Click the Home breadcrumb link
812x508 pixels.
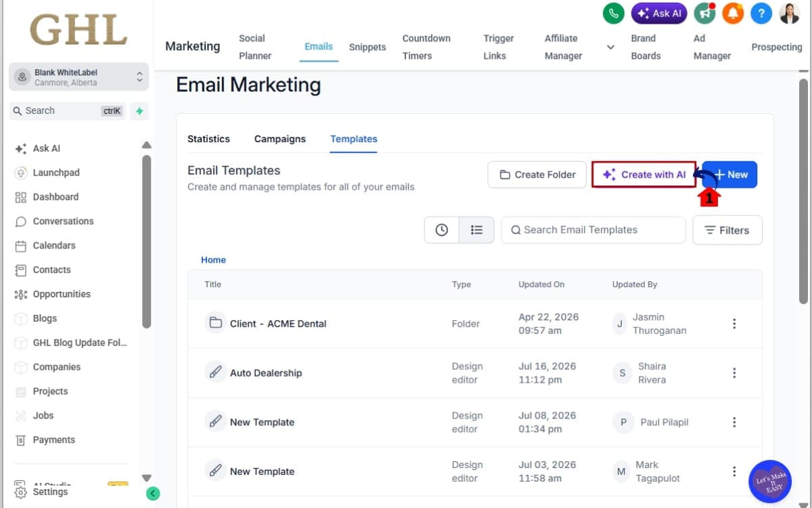(213, 260)
